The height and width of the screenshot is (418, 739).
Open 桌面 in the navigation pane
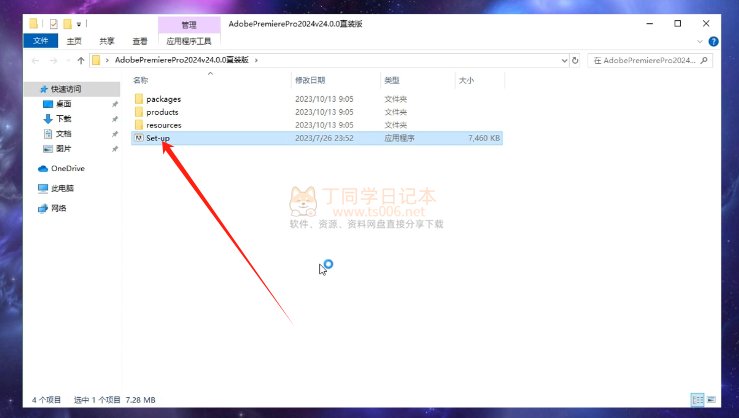[64, 104]
